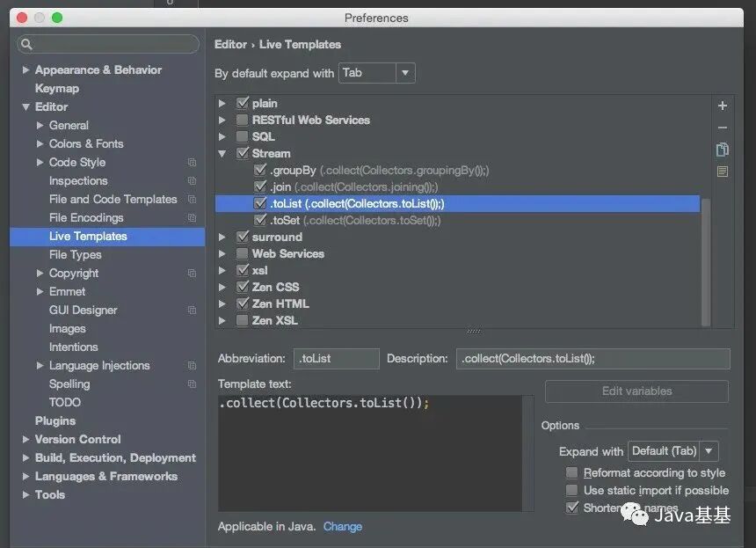Close the Preferences window

tap(22, 18)
